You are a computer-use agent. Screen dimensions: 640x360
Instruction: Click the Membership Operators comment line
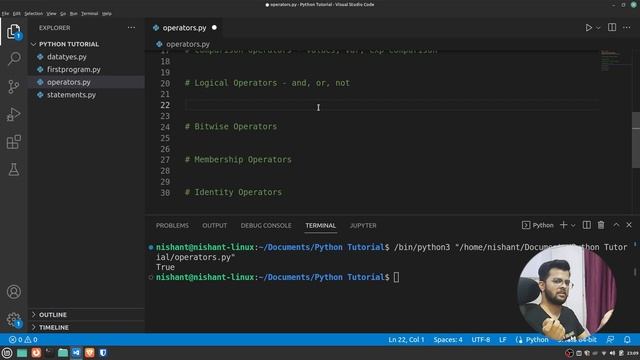click(x=238, y=160)
